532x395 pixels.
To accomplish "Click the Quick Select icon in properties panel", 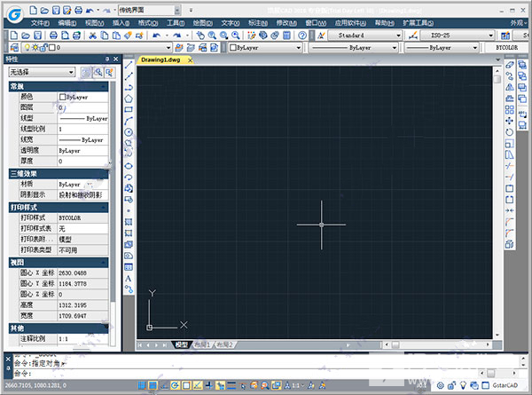I will pyautogui.click(x=109, y=72).
